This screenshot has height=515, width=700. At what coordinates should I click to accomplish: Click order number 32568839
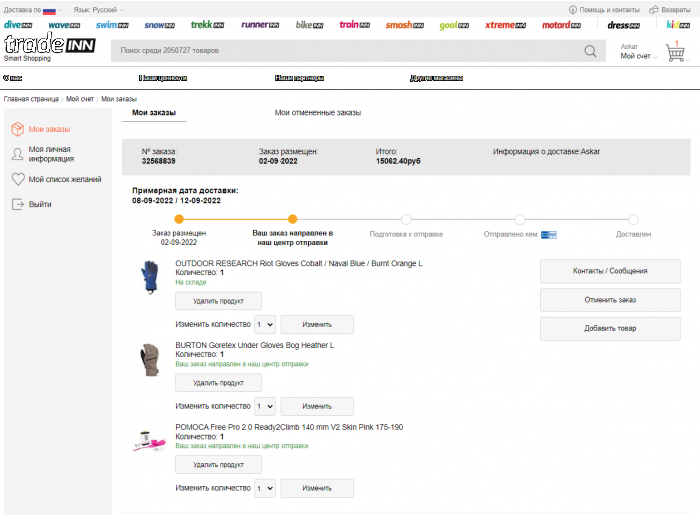click(x=158, y=161)
